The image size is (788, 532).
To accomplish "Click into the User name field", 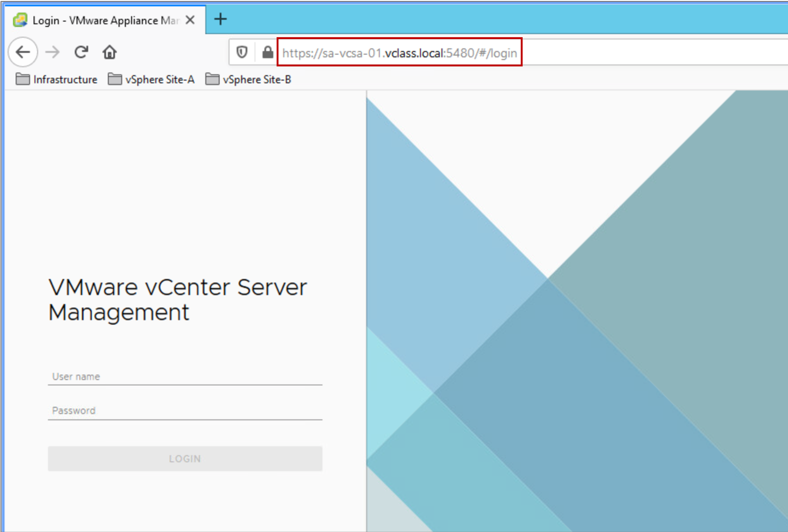I will pyautogui.click(x=185, y=376).
